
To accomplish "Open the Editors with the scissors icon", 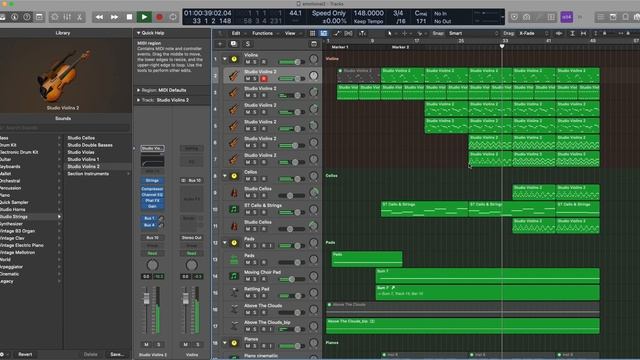I will (x=80, y=17).
